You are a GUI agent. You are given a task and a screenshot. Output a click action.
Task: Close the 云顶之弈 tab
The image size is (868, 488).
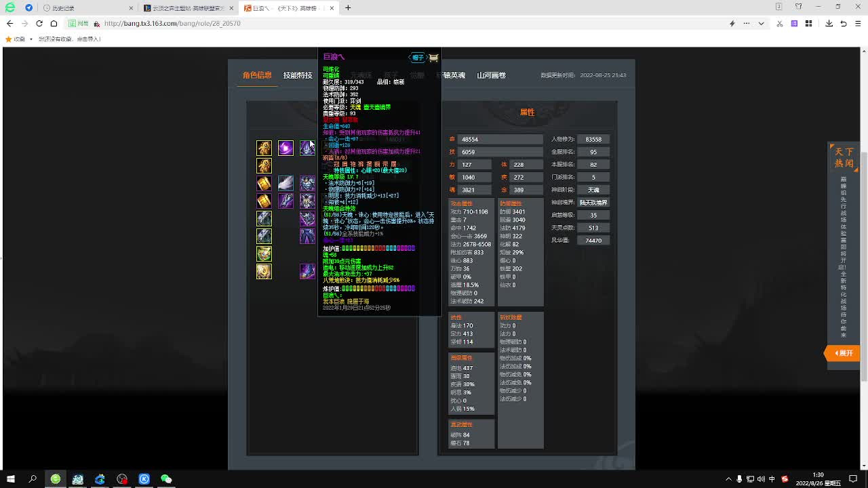(231, 8)
